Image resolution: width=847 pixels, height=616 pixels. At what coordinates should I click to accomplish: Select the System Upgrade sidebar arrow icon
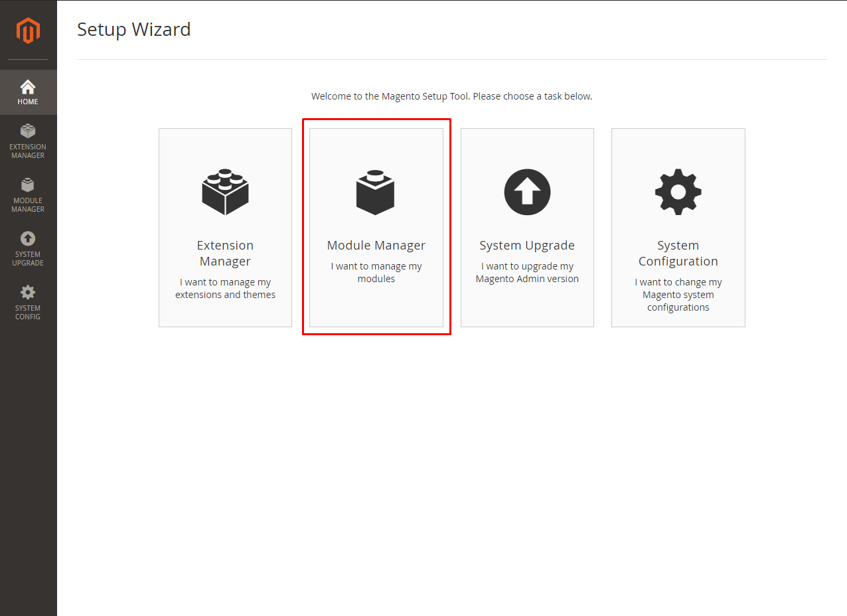pyautogui.click(x=28, y=238)
